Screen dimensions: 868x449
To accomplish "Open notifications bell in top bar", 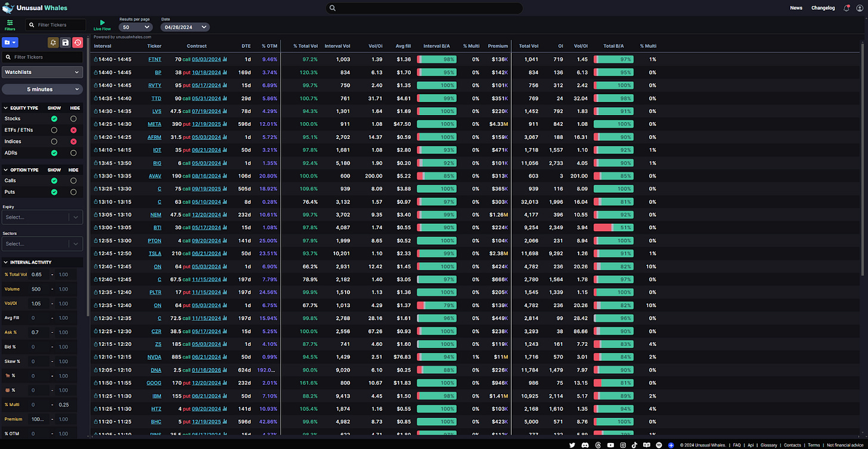I will pos(846,8).
